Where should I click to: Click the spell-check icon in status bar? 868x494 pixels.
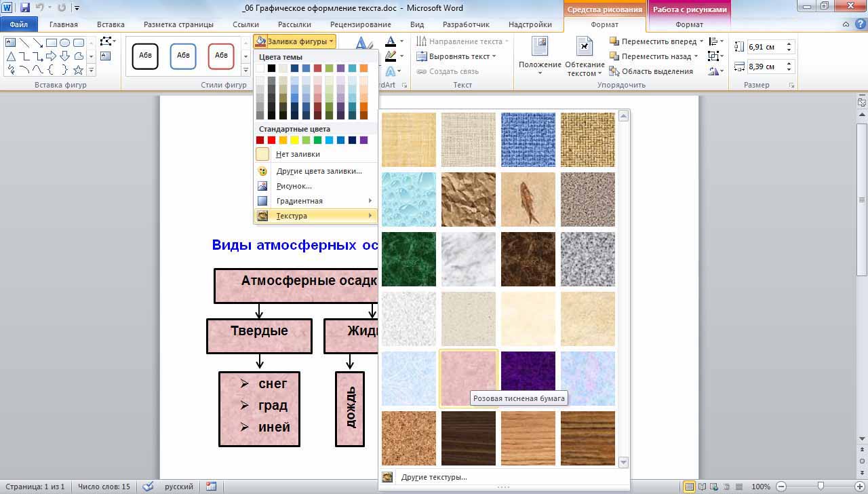pyautogui.click(x=148, y=487)
